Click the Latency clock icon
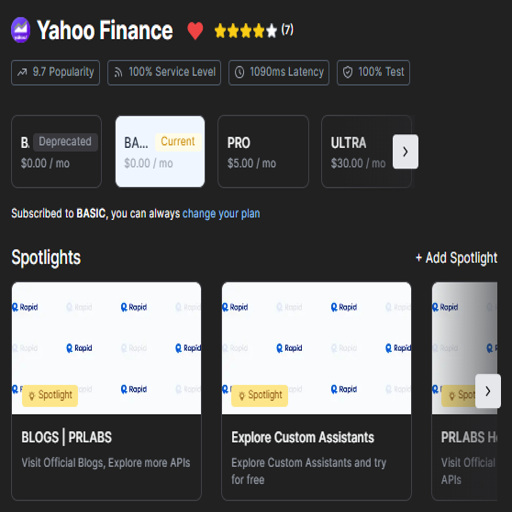The width and height of the screenshot is (512, 512). pyautogui.click(x=239, y=72)
